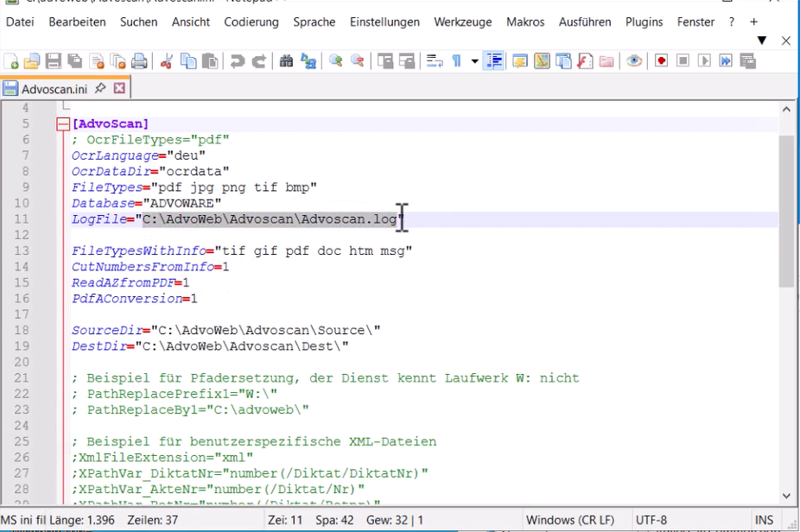Collapse the [AdvoScan] section fold marker

point(63,124)
